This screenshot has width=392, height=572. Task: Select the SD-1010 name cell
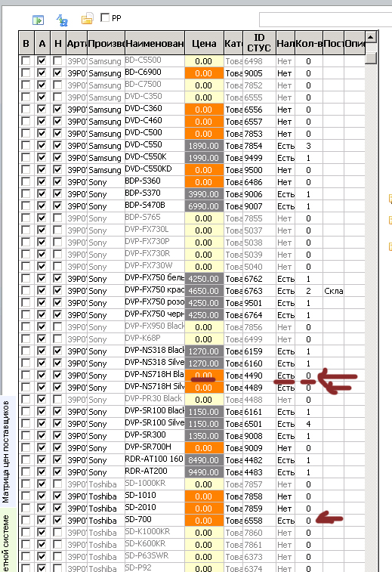pyautogui.click(x=154, y=496)
